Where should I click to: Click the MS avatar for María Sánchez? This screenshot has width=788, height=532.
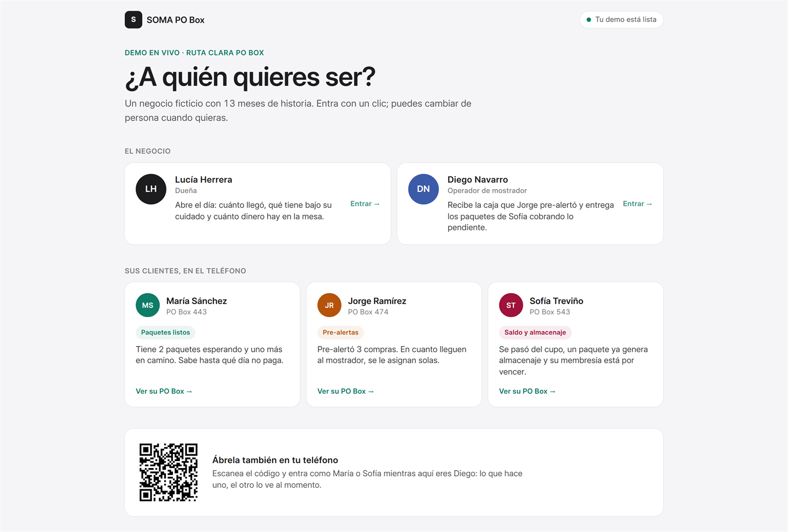coord(148,305)
